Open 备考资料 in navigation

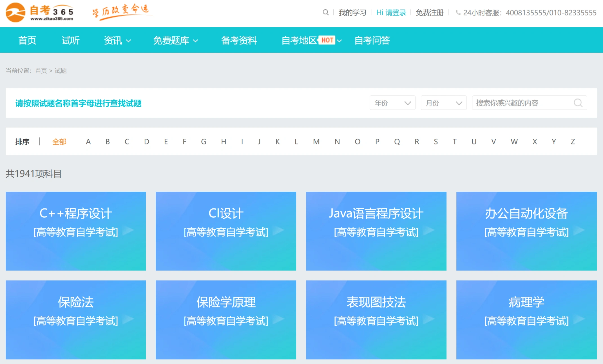(239, 41)
